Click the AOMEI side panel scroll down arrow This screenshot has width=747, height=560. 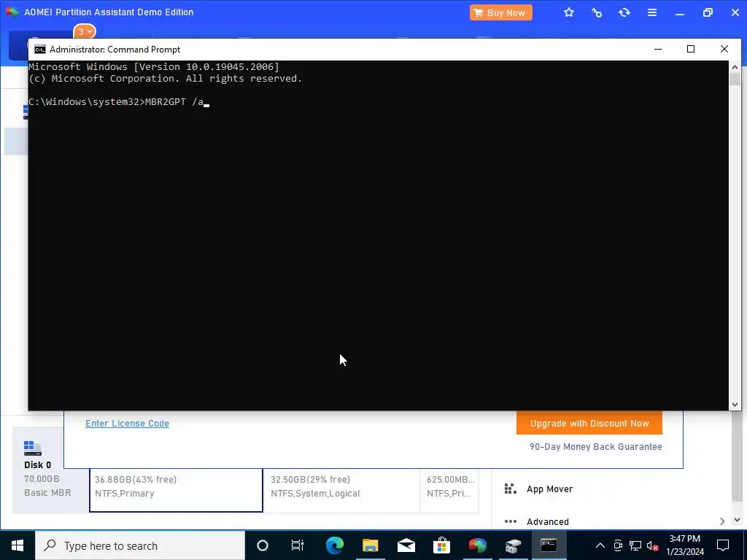pyautogui.click(x=737, y=520)
